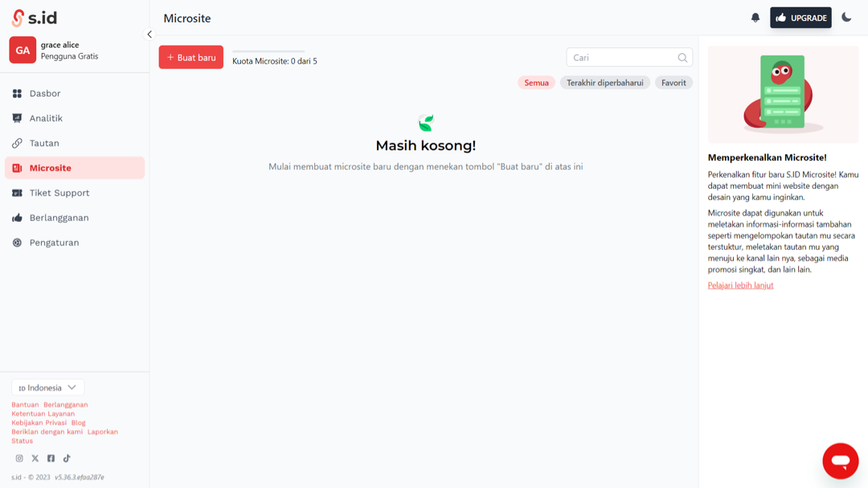Toggle dark mode with moon icon
868x488 pixels.
point(846,18)
